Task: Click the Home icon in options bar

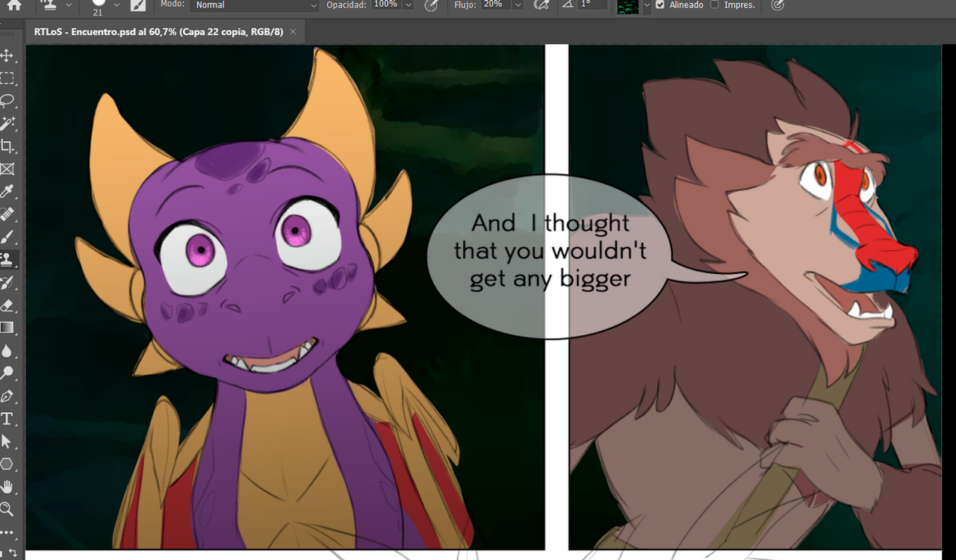Action: (14, 5)
